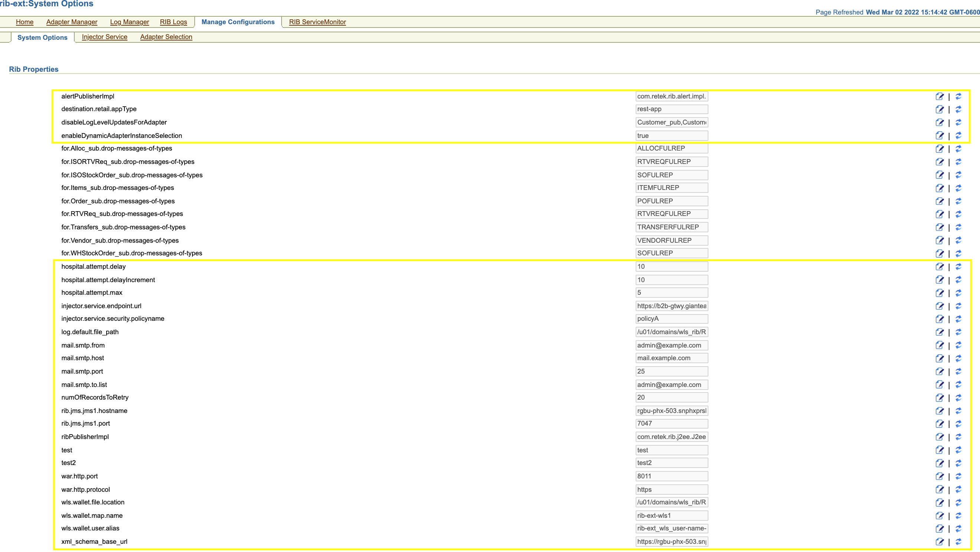Click the Home link
The height and width of the screenshot is (552, 980).
25,22
